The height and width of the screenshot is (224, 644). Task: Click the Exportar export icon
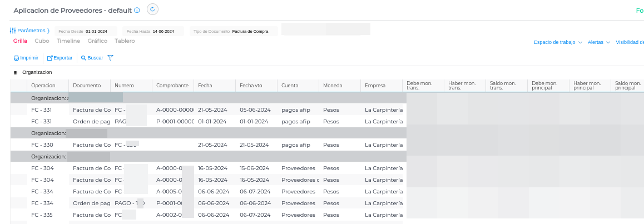(49, 58)
